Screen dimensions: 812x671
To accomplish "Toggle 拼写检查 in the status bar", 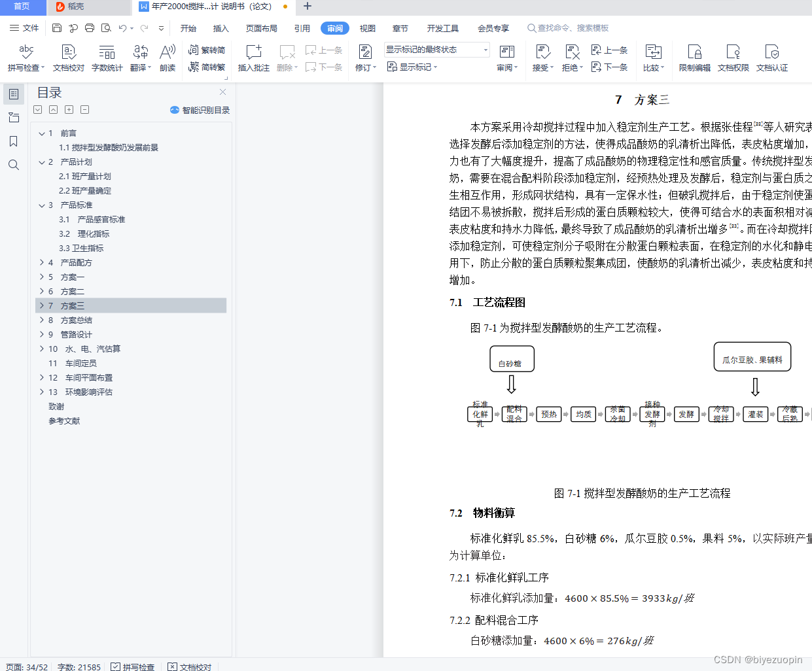I will (x=132, y=666).
